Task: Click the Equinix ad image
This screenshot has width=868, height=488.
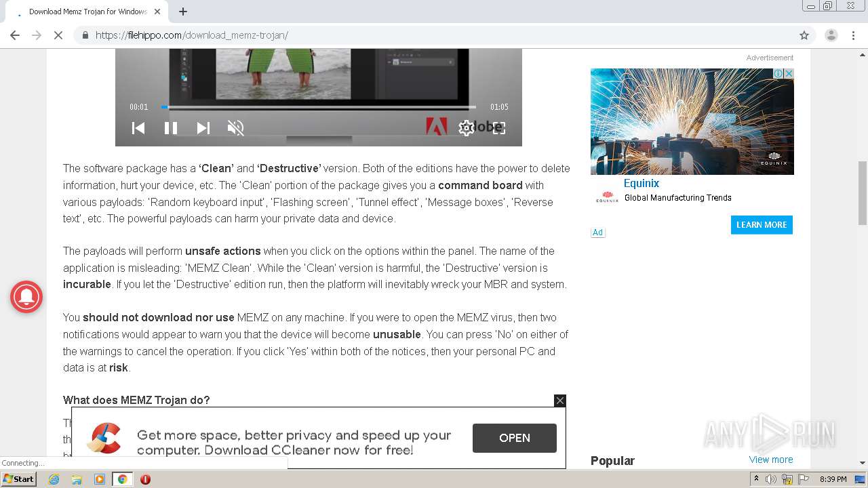Action: coord(692,121)
